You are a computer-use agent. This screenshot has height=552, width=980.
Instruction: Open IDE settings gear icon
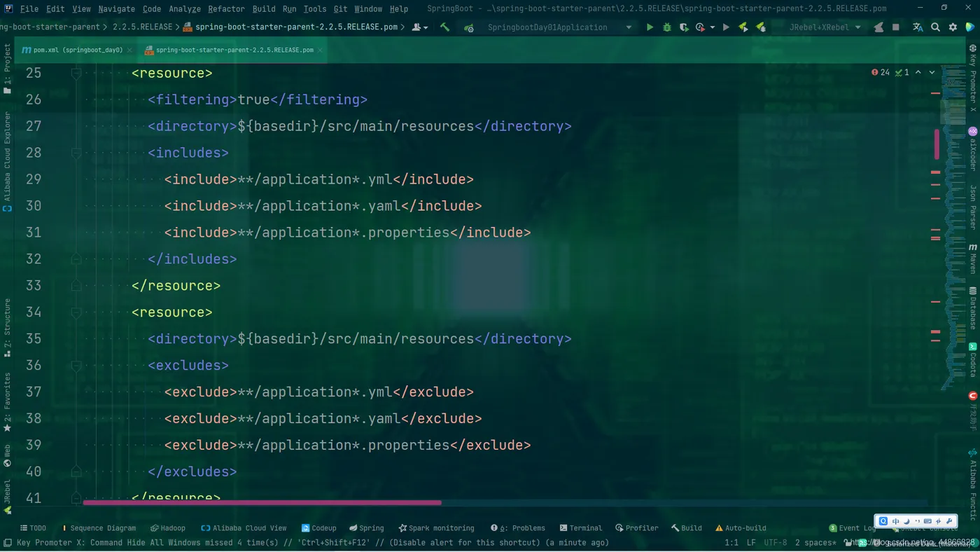pos(953,27)
